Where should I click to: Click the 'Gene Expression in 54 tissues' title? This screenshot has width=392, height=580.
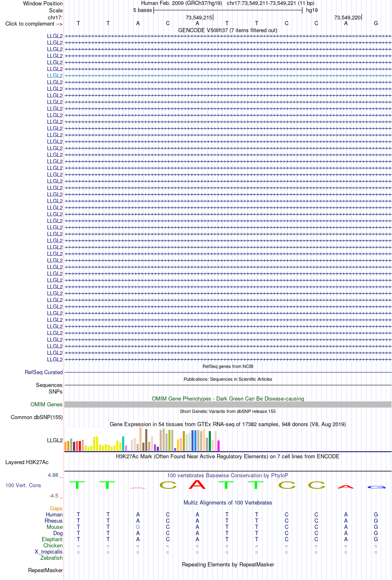(228, 424)
